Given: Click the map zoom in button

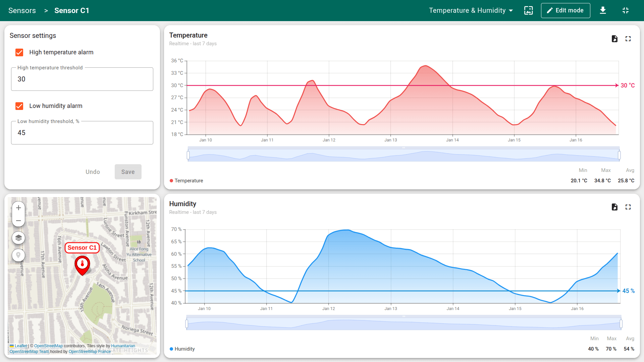Looking at the screenshot, I should tap(18, 208).
